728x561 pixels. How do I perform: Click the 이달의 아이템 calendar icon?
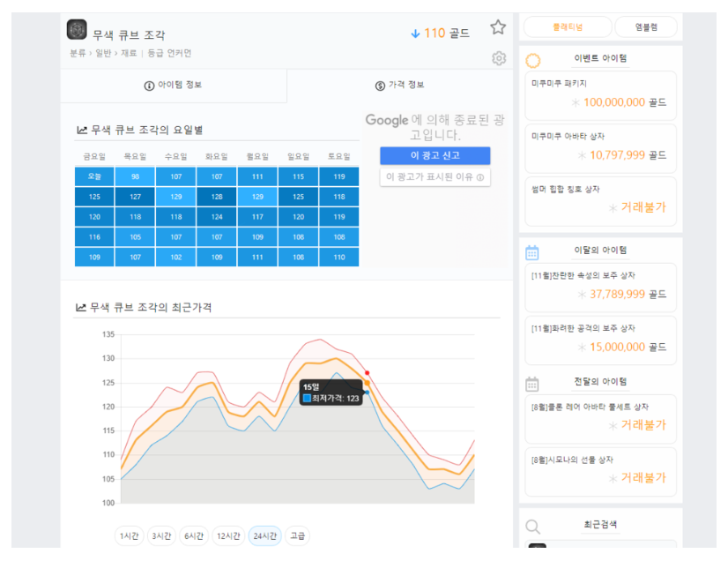point(532,252)
